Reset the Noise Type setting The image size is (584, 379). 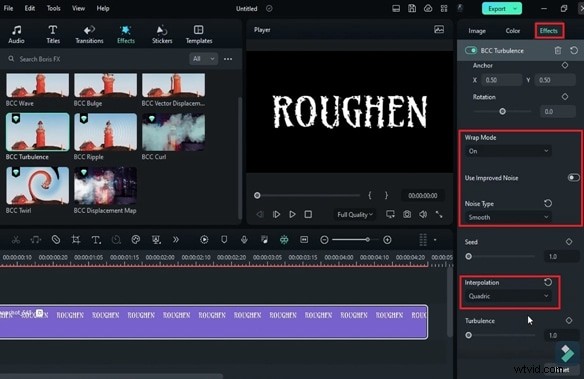coord(548,203)
